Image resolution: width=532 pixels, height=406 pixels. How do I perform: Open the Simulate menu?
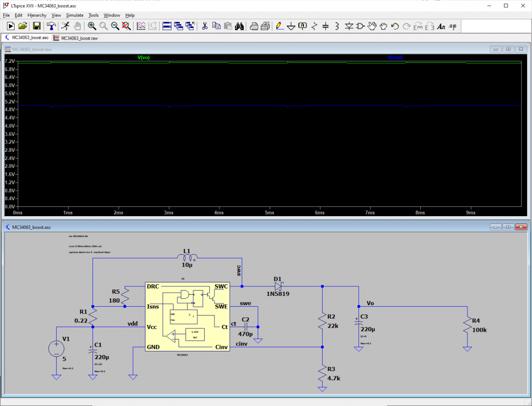75,15
